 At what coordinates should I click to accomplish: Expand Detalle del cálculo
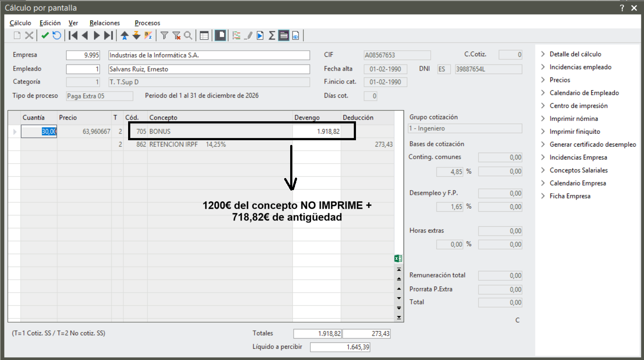click(575, 54)
